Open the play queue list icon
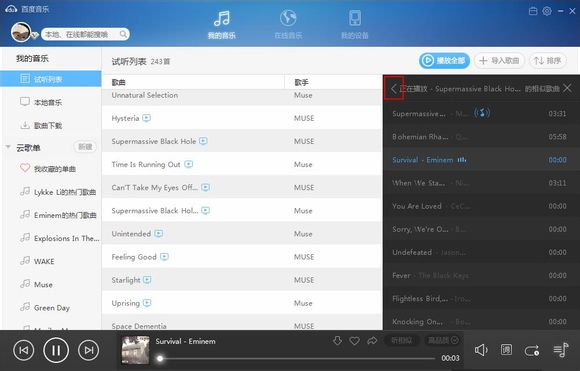580x371 pixels. pos(561,350)
